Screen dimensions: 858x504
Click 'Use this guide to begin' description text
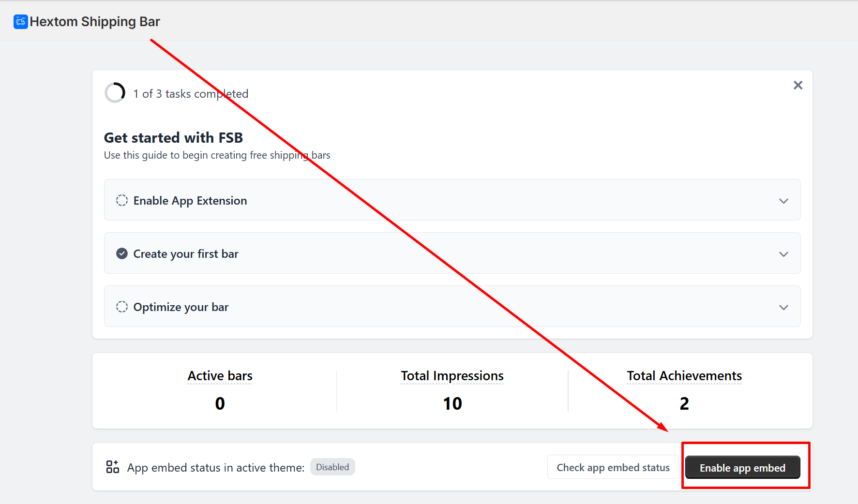pos(217,155)
